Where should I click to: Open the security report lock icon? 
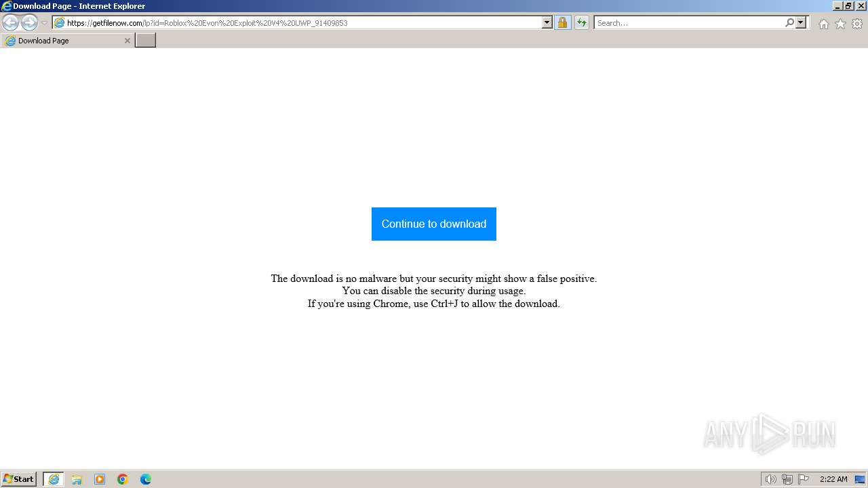[562, 23]
